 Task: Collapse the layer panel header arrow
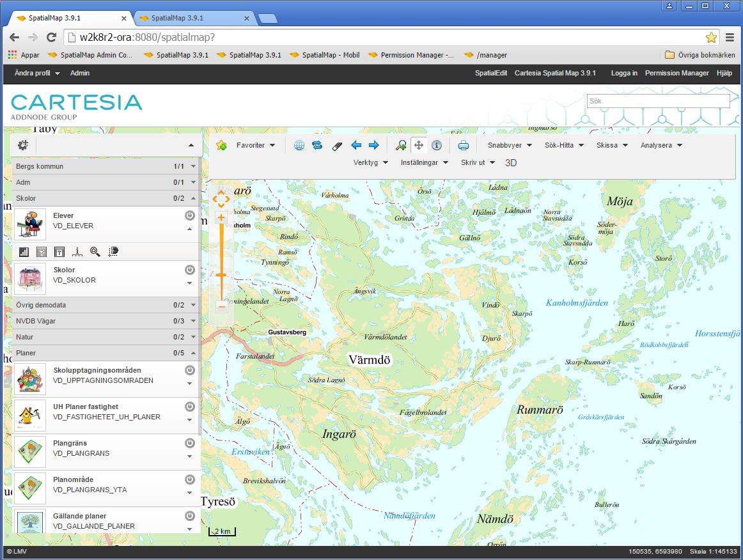pos(191,146)
